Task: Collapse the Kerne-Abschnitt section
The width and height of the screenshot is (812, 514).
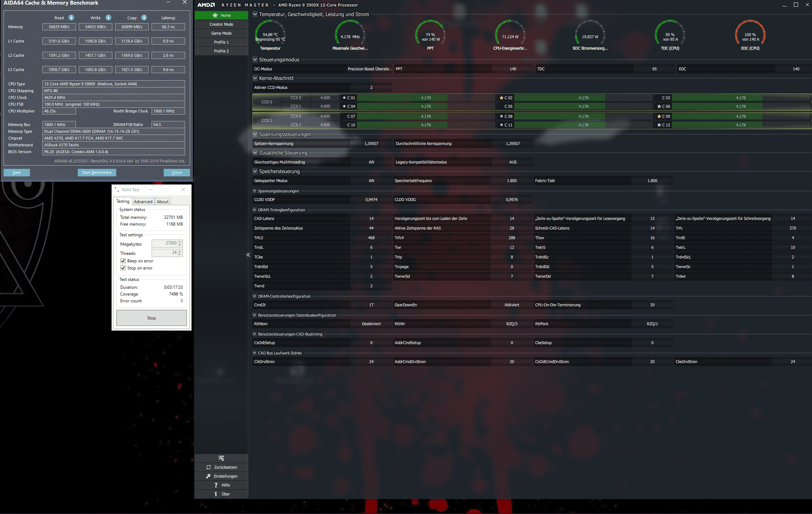Action: 255,78
